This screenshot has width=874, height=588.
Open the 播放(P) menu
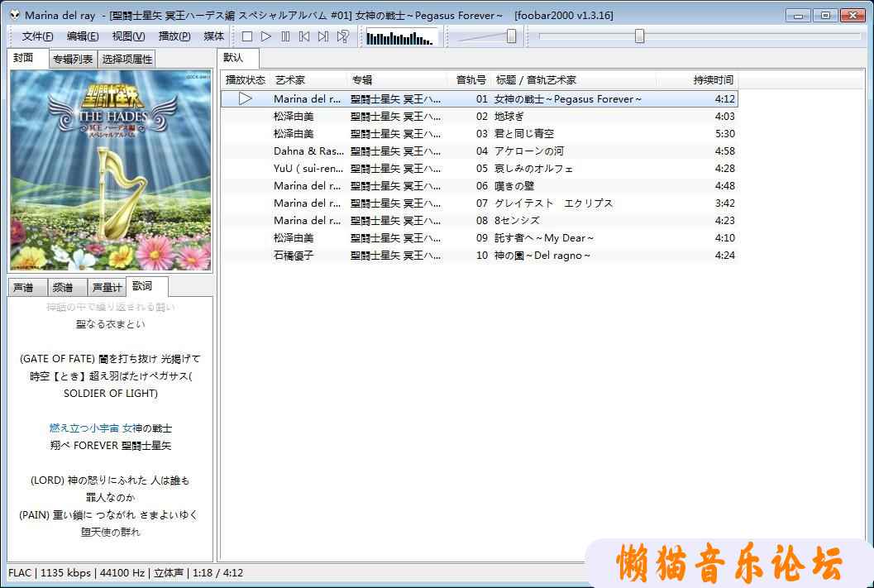click(174, 36)
